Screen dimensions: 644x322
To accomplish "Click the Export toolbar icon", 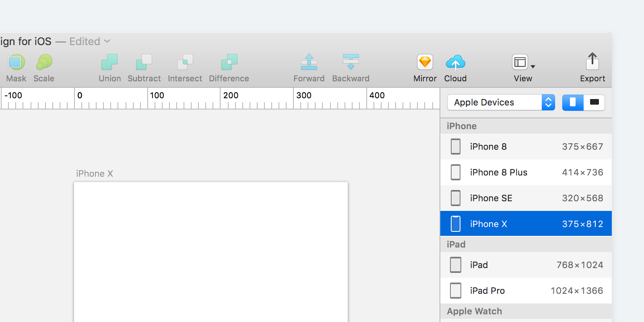I will coord(592,62).
